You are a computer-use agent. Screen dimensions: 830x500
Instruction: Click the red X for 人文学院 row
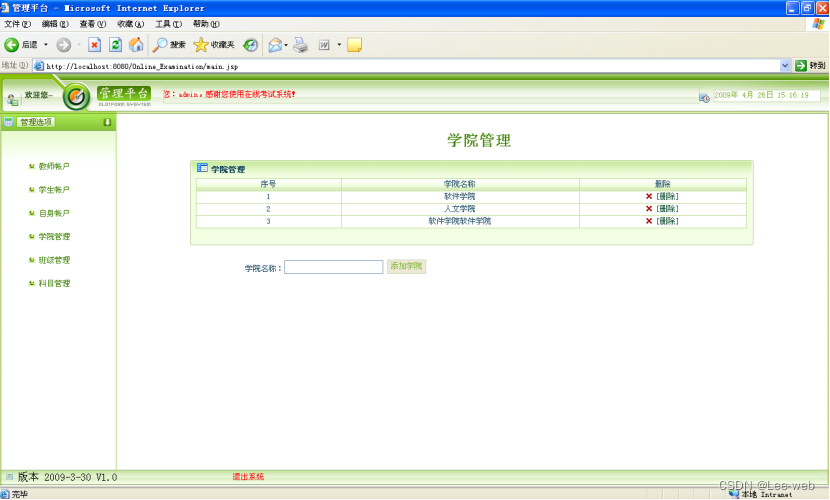point(649,208)
